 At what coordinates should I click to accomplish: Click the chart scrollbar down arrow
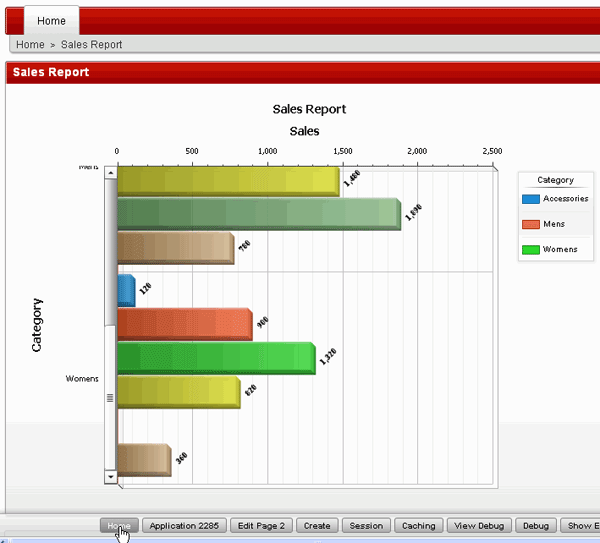coord(111,477)
